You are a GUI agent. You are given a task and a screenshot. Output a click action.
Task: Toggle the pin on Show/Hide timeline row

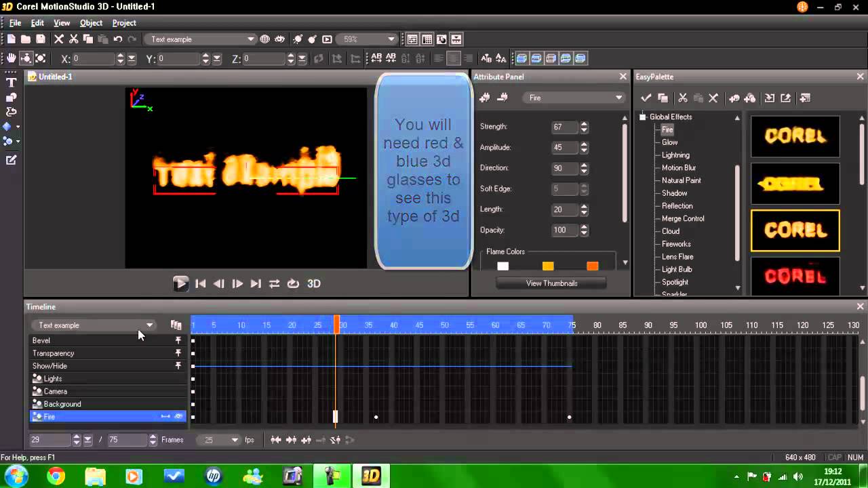coord(178,366)
